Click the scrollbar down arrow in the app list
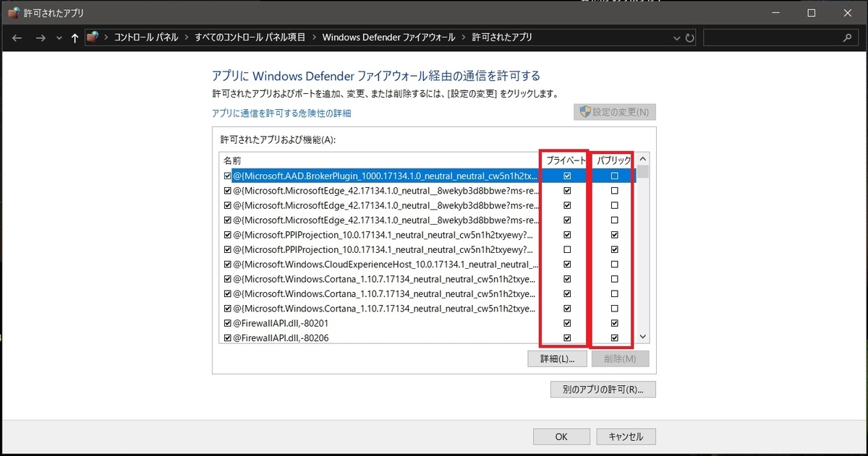868x456 pixels. coord(642,336)
